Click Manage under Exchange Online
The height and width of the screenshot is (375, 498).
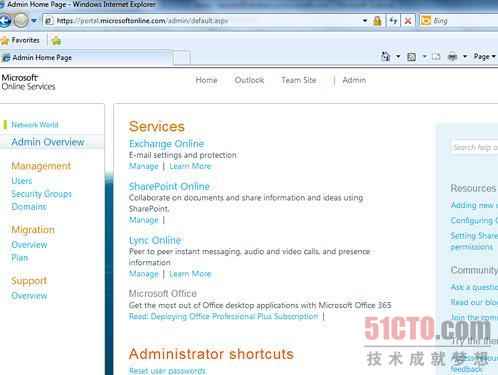tap(144, 166)
